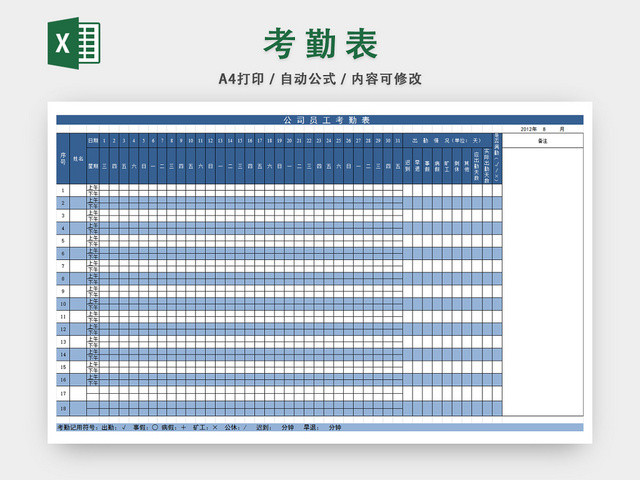Select the 病假 column header

coord(437,166)
